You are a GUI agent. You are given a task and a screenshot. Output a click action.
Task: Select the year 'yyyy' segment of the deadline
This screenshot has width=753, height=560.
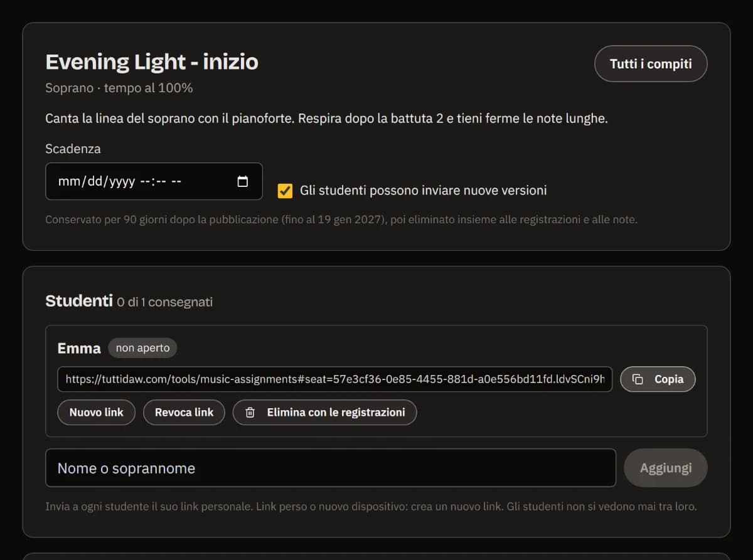[120, 182]
